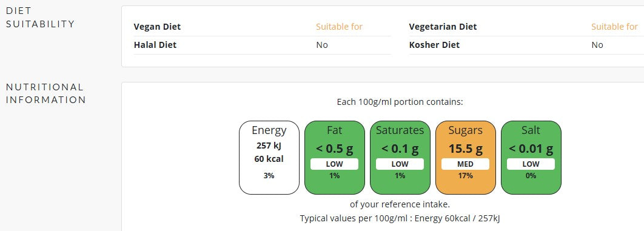Click the Vegan Diet label

(x=157, y=27)
